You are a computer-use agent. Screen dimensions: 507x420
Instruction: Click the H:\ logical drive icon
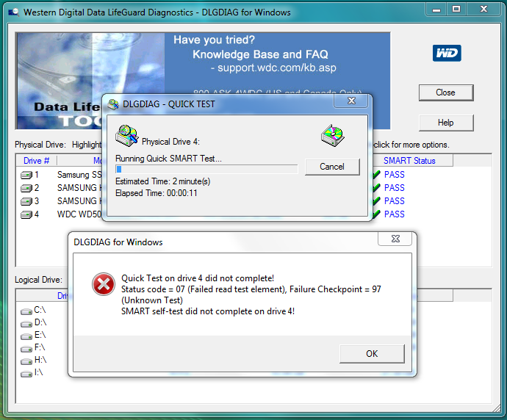(x=26, y=361)
